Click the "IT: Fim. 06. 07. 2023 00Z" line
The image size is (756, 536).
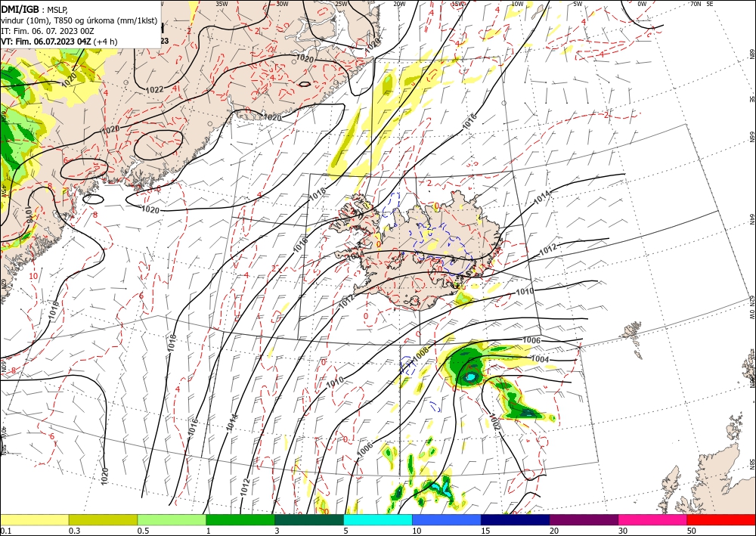[x=47, y=31]
